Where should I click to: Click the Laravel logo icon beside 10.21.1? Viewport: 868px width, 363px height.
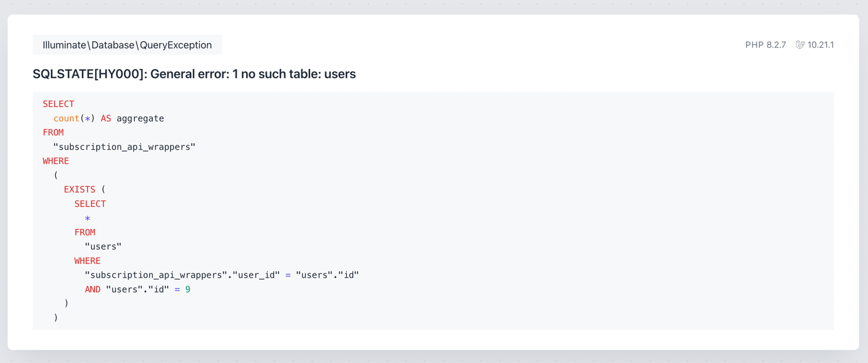800,45
